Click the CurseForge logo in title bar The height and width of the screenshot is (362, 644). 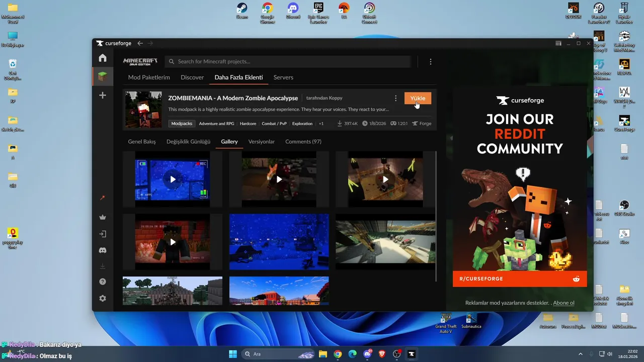[114, 43]
